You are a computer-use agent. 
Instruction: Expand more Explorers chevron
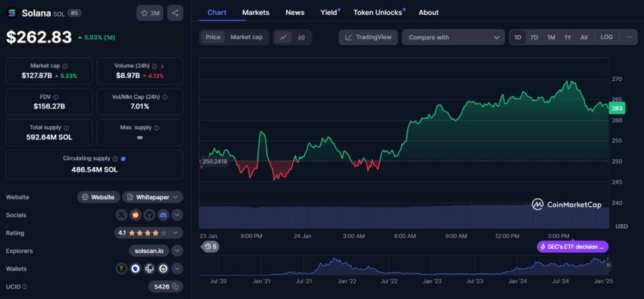[x=177, y=250]
